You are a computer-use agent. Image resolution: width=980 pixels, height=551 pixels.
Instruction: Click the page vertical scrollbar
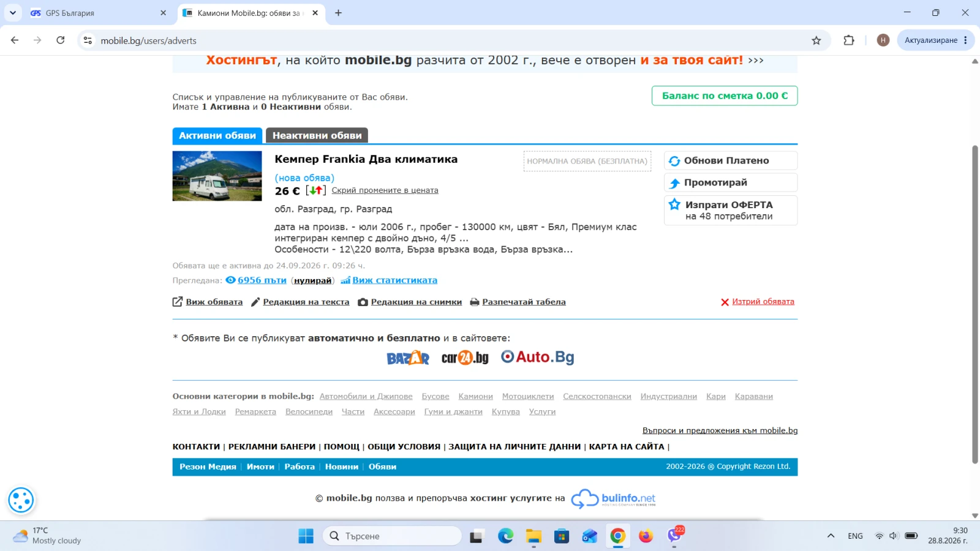pos(975,304)
